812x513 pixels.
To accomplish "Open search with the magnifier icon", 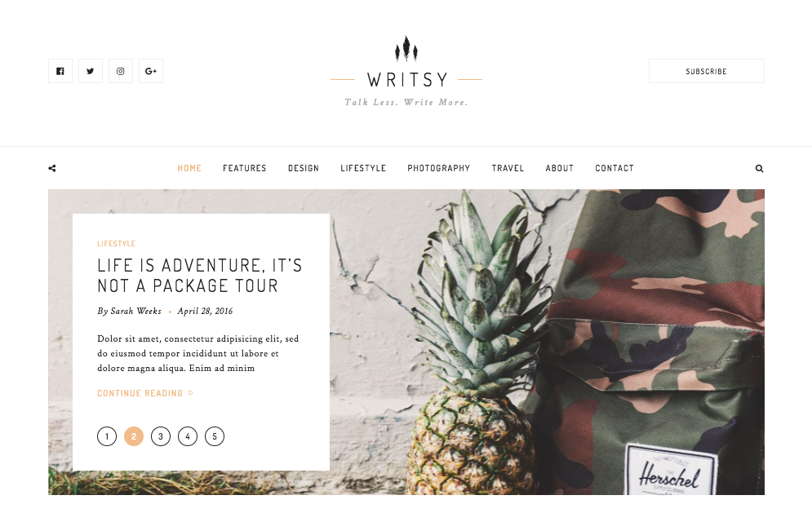I will (759, 168).
